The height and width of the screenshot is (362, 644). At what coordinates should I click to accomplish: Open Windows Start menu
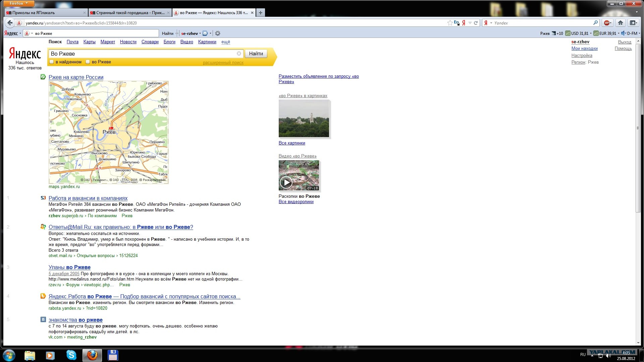[x=9, y=355]
